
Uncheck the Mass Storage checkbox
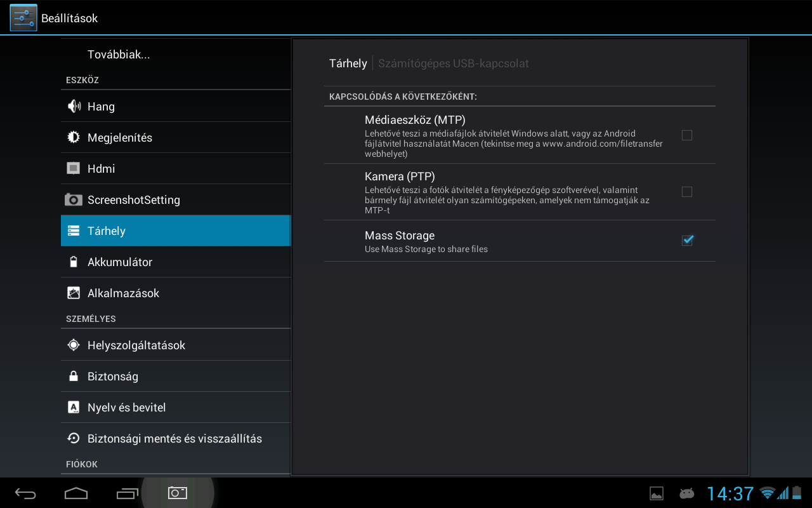coord(687,240)
